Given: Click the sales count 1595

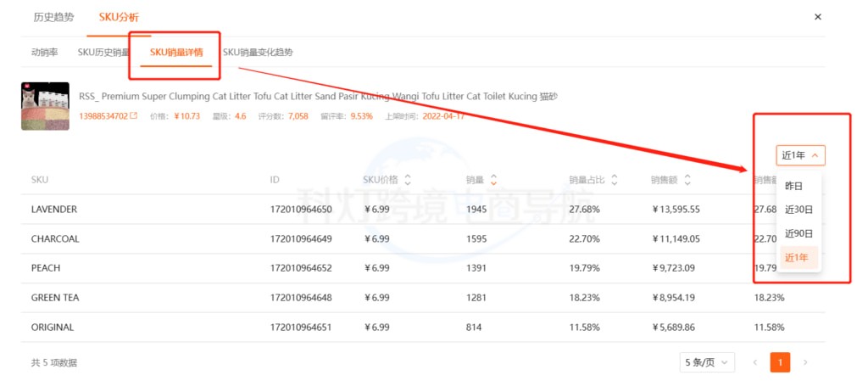Looking at the screenshot, I should coord(476,239).
